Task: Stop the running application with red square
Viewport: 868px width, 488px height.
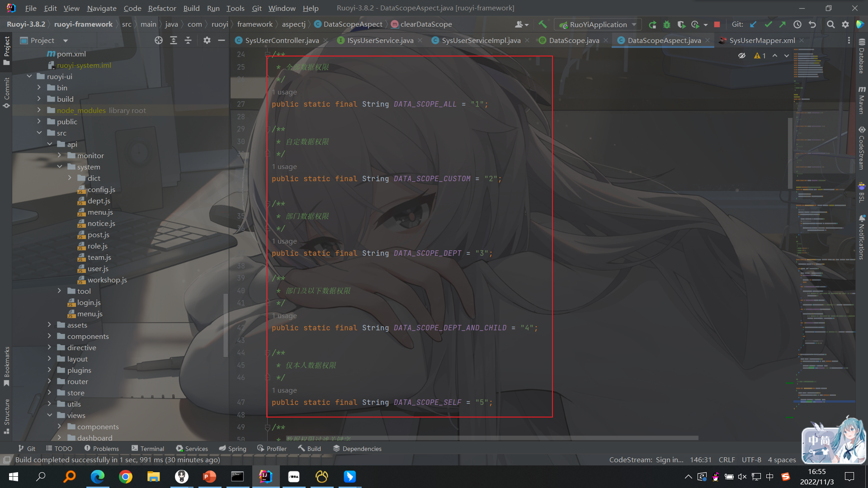Action: pos(717,24)
